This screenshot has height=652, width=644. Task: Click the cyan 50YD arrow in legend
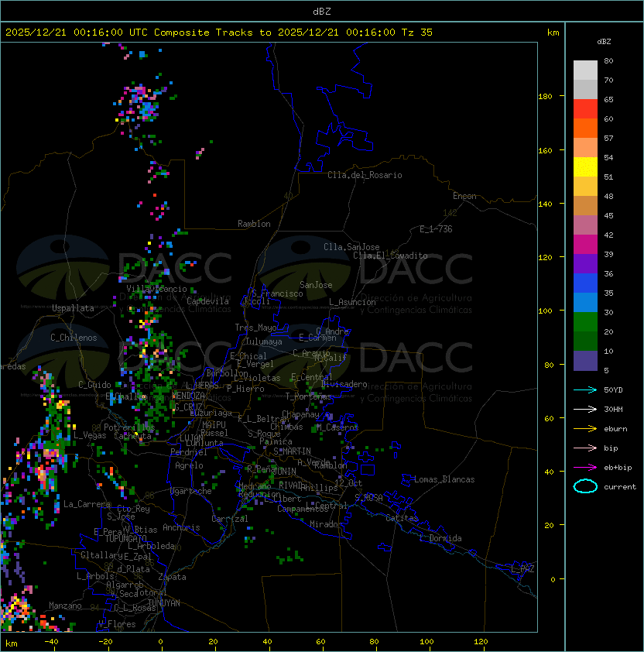click(x=585, y=389)
